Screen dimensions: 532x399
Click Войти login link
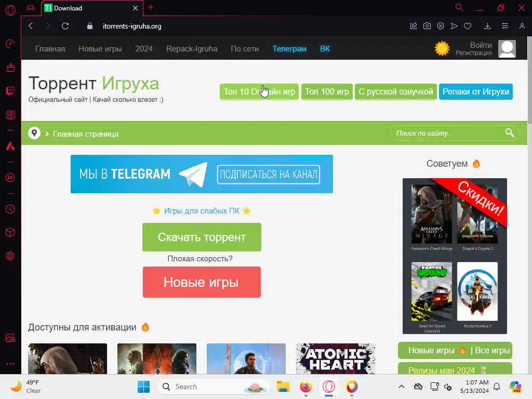point(481,45)
